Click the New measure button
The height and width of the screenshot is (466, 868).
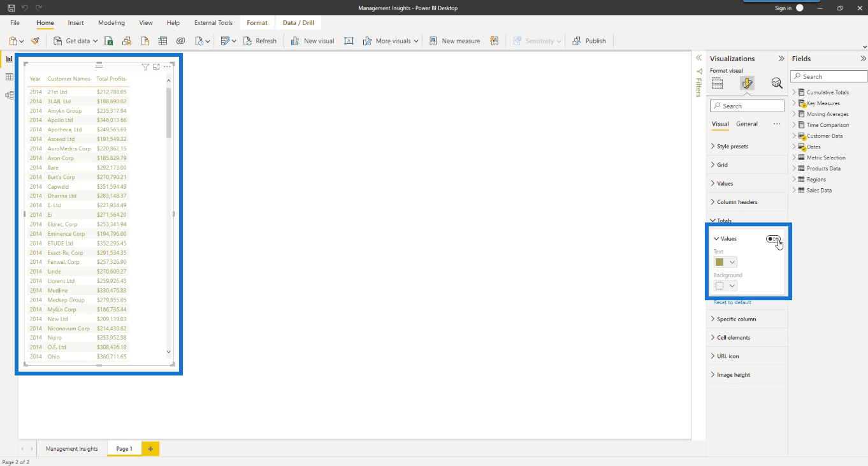click(x=454, y=41)
